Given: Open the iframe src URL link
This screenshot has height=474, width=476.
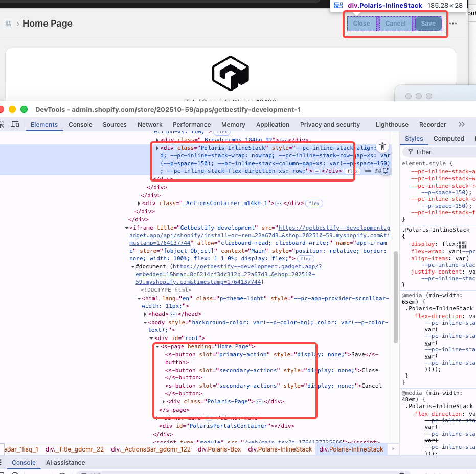Looking at the screenshot, I should [260, 235].
